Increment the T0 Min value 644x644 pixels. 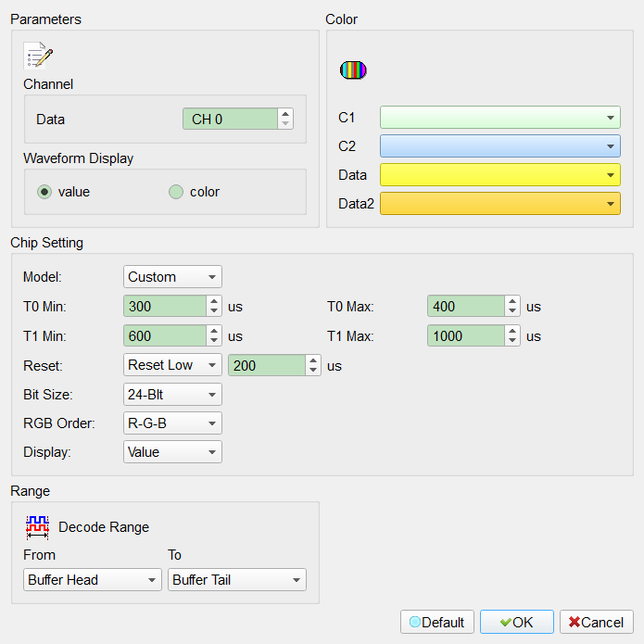coord(214,301)
